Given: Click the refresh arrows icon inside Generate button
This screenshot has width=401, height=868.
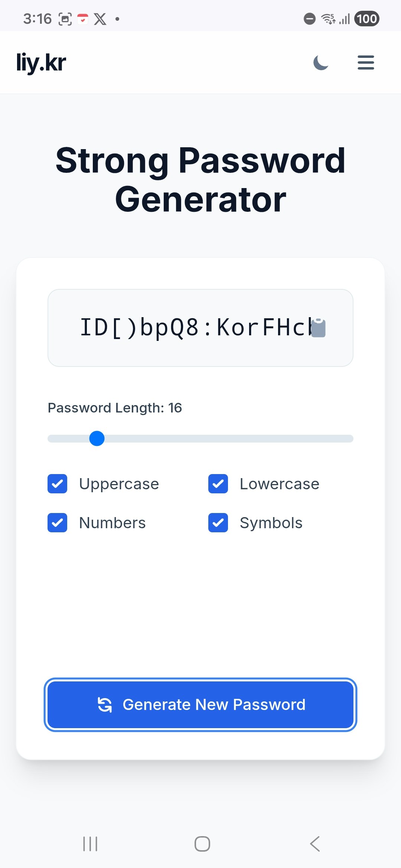Looking at the screenshot, I should (x=104, y=704).
